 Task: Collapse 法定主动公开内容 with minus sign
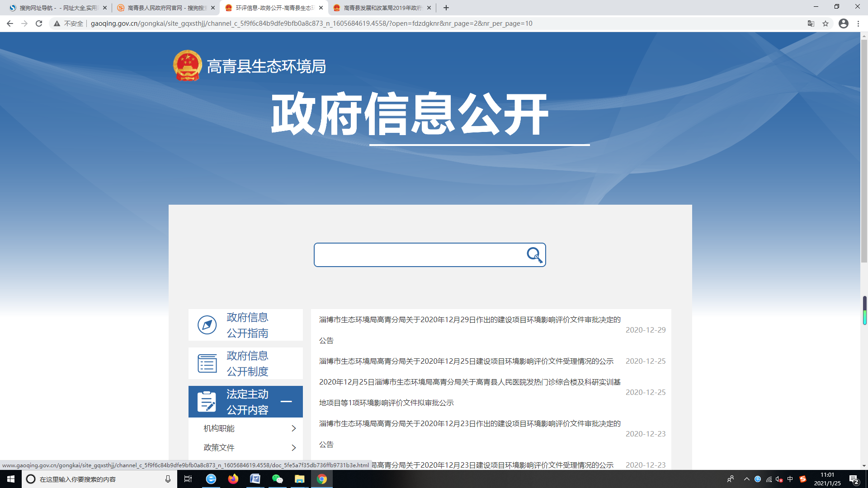pos(286,401)
